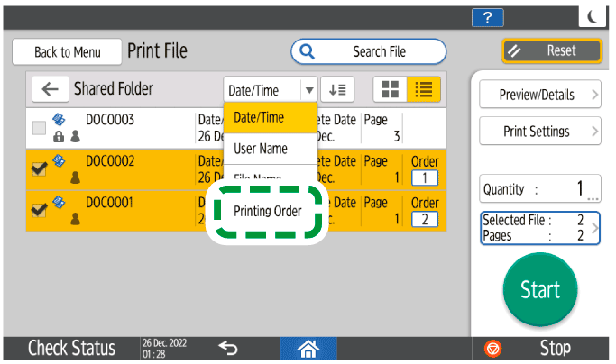The image size is (616, 364).
Task: Go back using the Shared Folder arrow
Action: tap(50, 89)
